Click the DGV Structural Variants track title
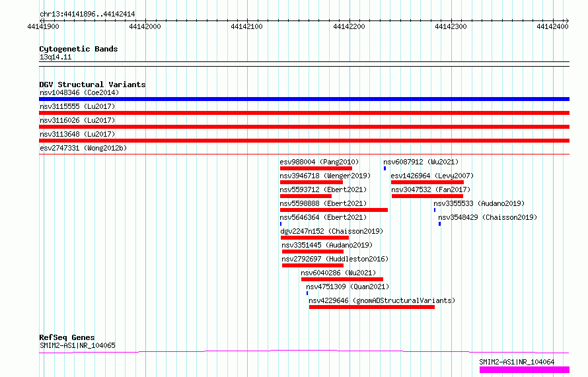This screenshot has width=588, height=377. [92, 85]
